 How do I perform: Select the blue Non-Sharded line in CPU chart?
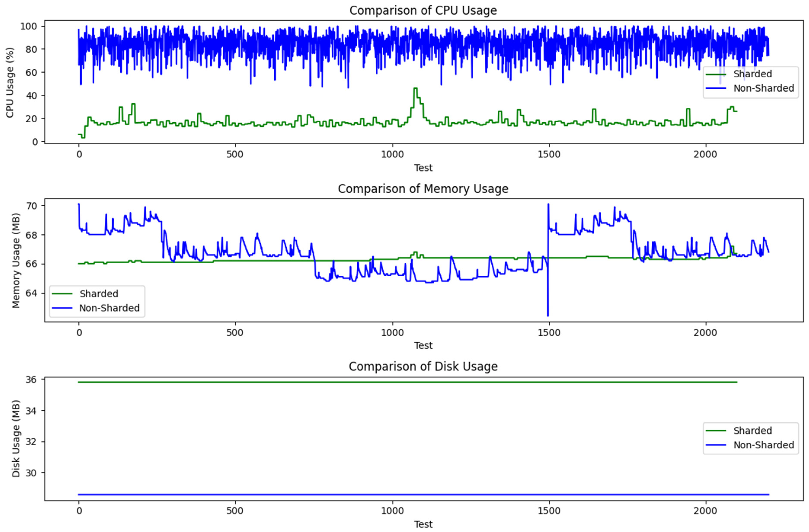coord(272,44)
